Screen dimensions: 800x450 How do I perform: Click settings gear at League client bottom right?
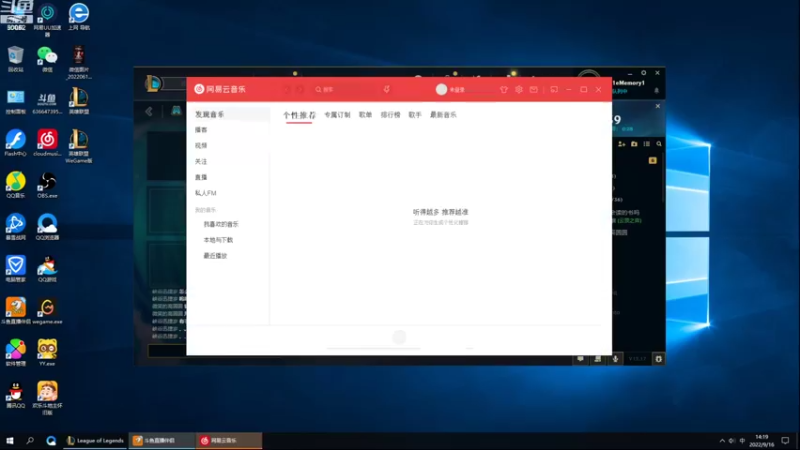pos(659,359)
